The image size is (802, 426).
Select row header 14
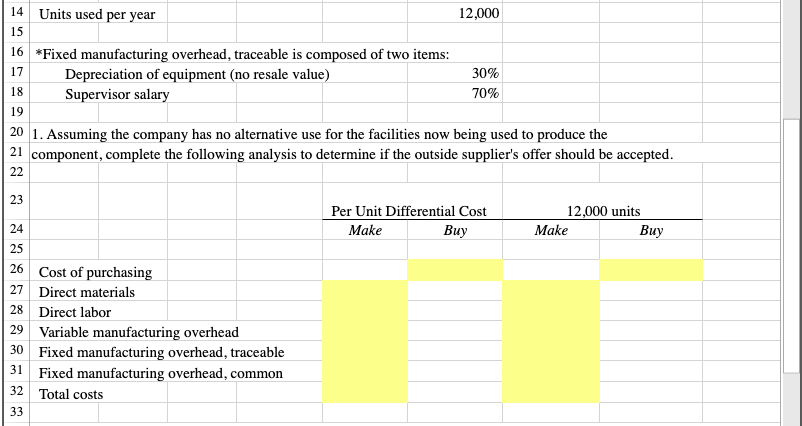17,13
